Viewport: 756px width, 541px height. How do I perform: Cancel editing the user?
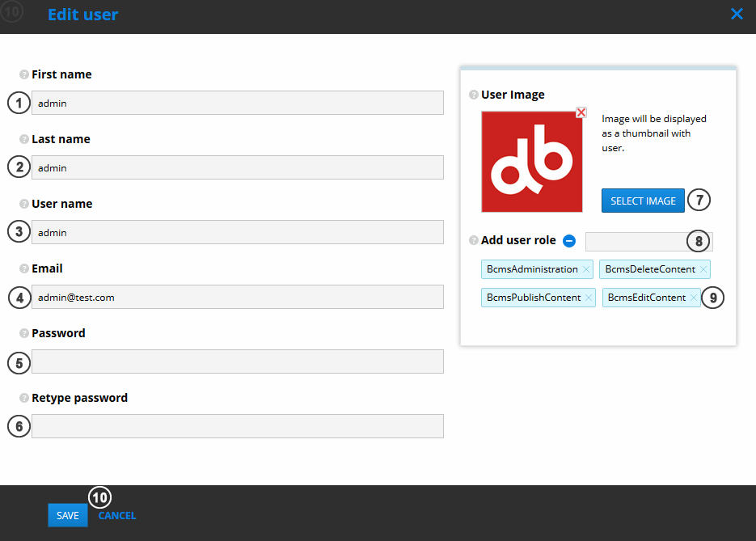click(117, 515)
